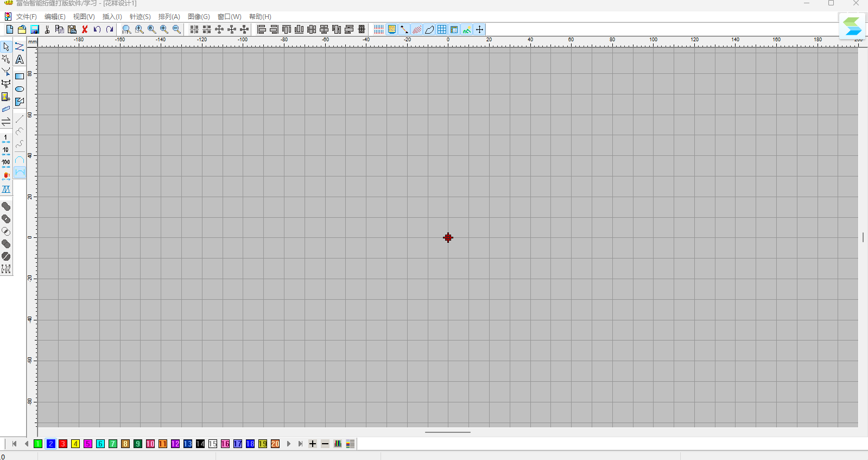Align objects to bottom edge
Screen dimensions: 868x460
(299, 29)
